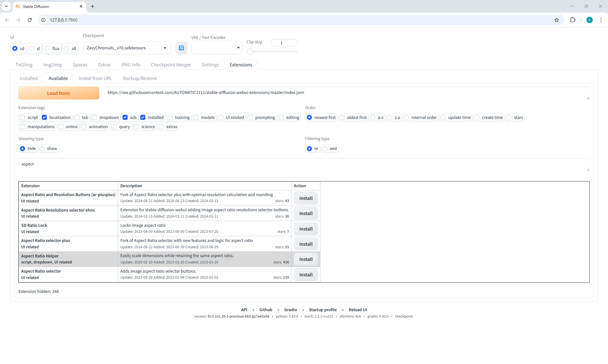The image size is (608, 364).
Task: Open the tab search chevron dropdown
Action: click(x=6, y=6)
